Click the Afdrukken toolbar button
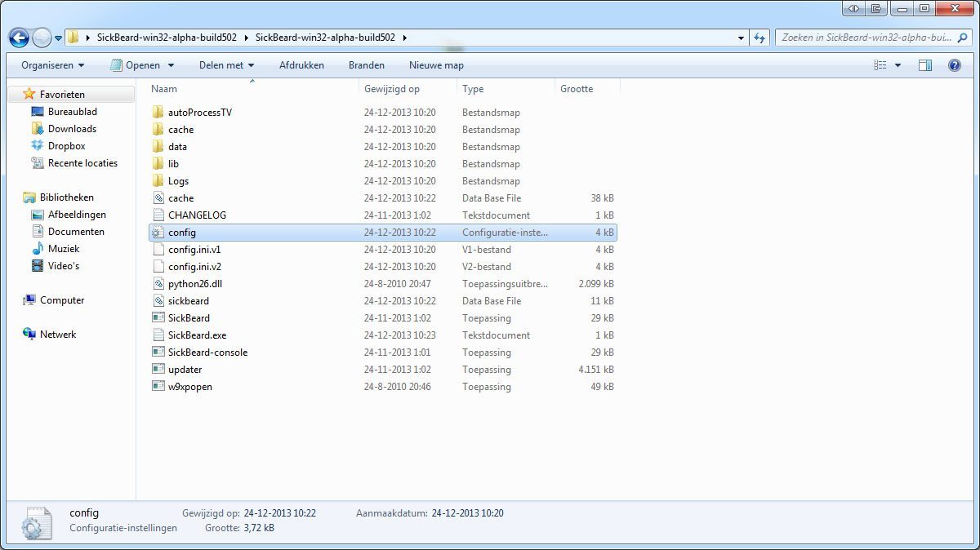 (x=301, y=65)
